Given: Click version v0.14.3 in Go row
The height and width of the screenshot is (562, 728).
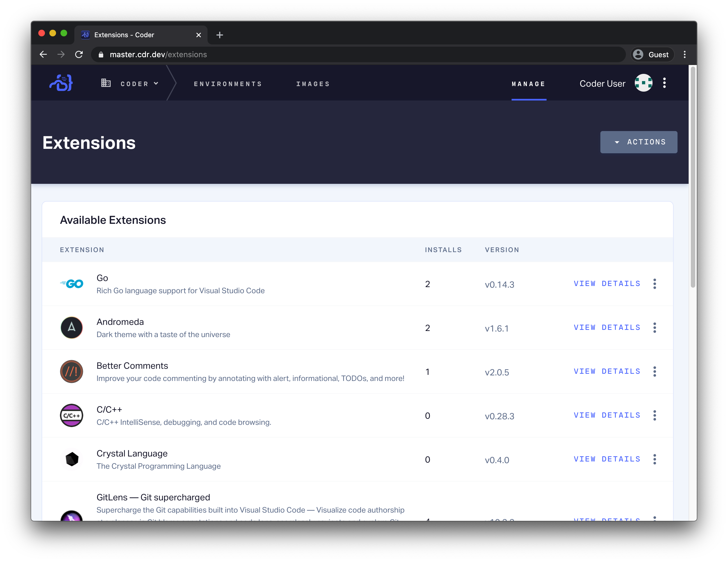Looking at the screenshot, I should click(x=499, y=285).
